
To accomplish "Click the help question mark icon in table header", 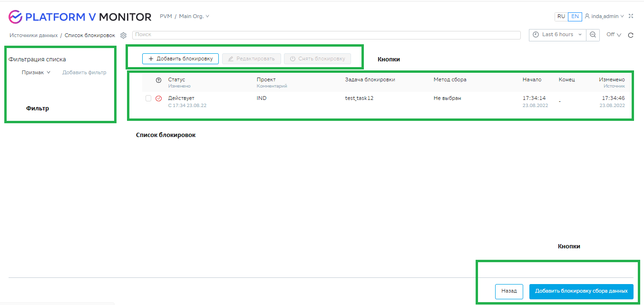I will [159, 80].
